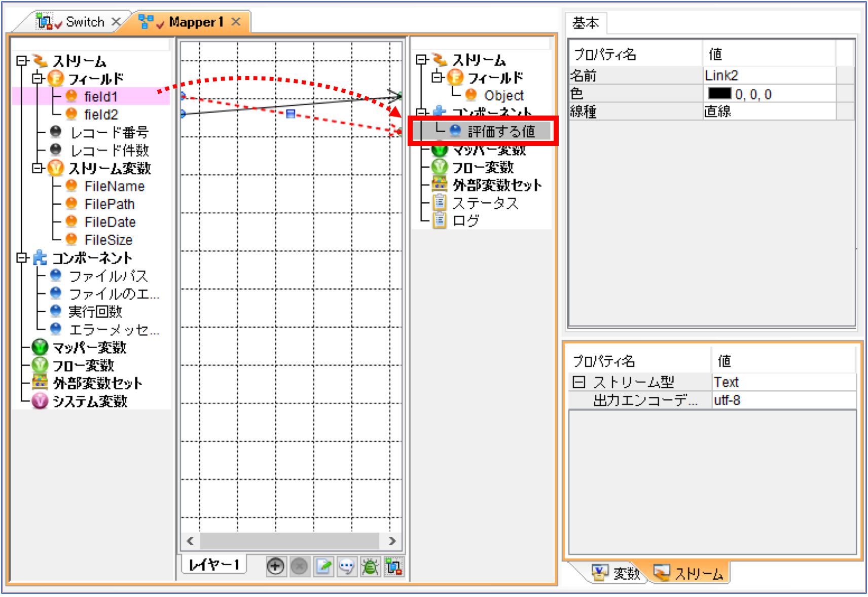868x597 pixels.
Task: Click the add layer plus icon
Action: click(275, 566)
